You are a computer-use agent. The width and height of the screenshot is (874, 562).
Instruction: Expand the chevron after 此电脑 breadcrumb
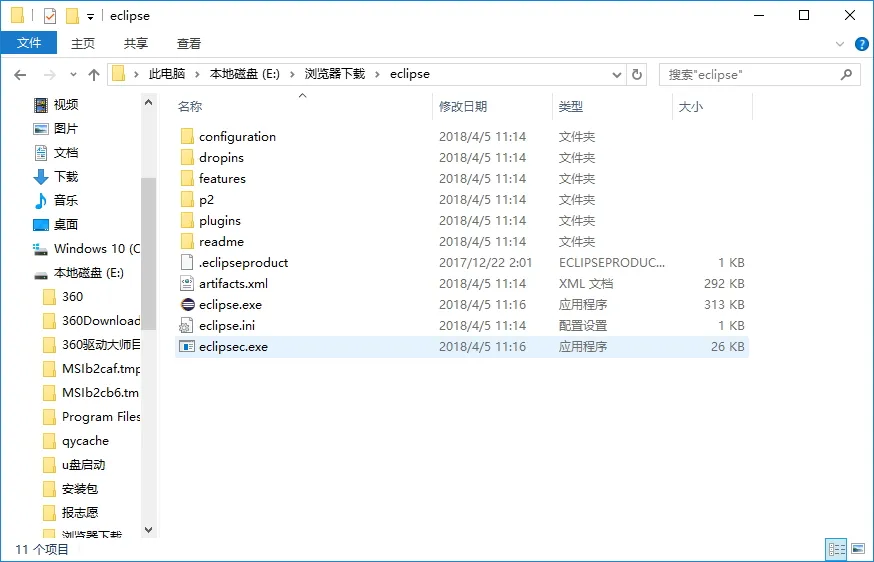point(197,74)
